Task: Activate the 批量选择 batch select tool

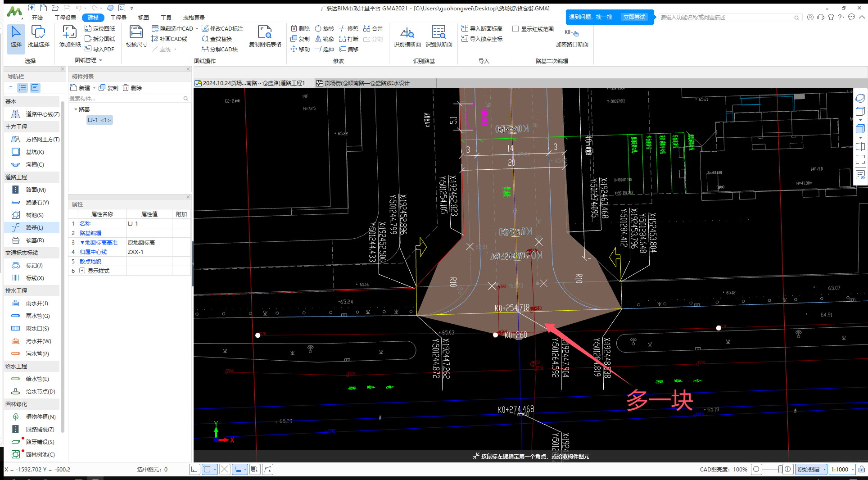Action: (x=38, y=37)
